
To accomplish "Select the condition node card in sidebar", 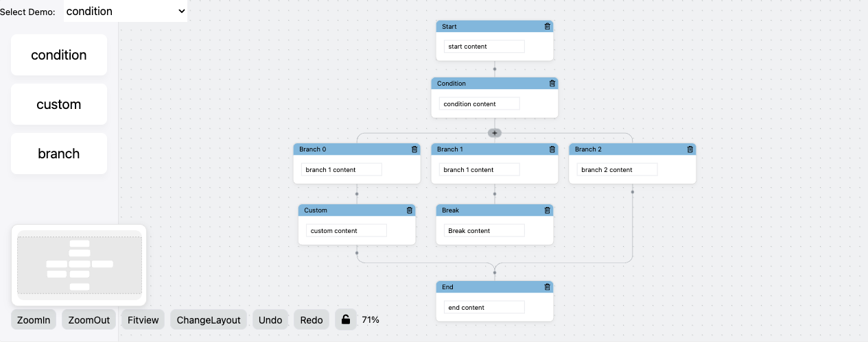I will coord(59,55).
